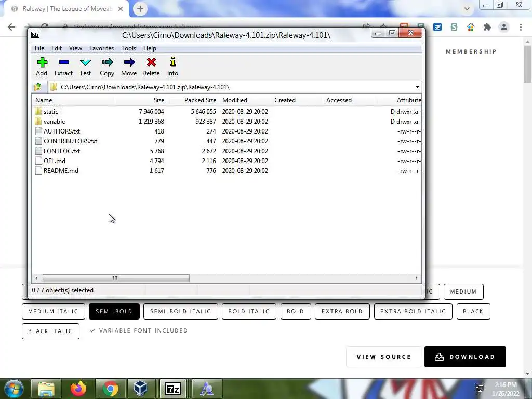Open a new Chrome tab

140,9
